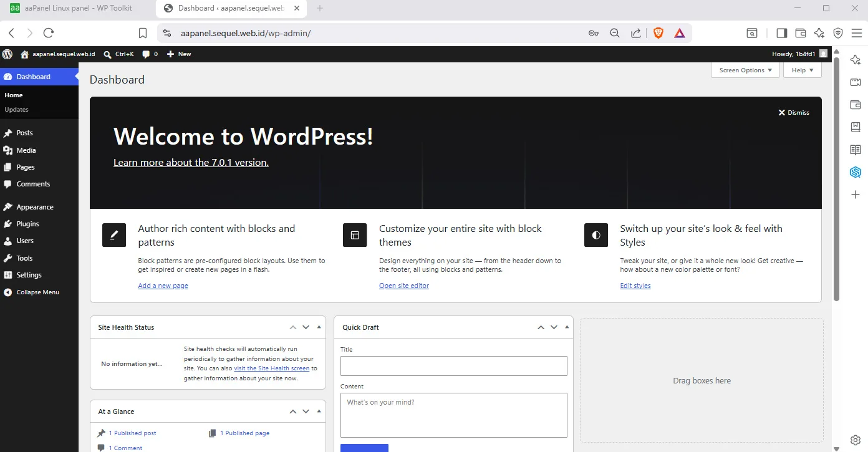The image size is (868, 452).
Task: Open the Ctrl+K command search
Action: click(118, 54)
